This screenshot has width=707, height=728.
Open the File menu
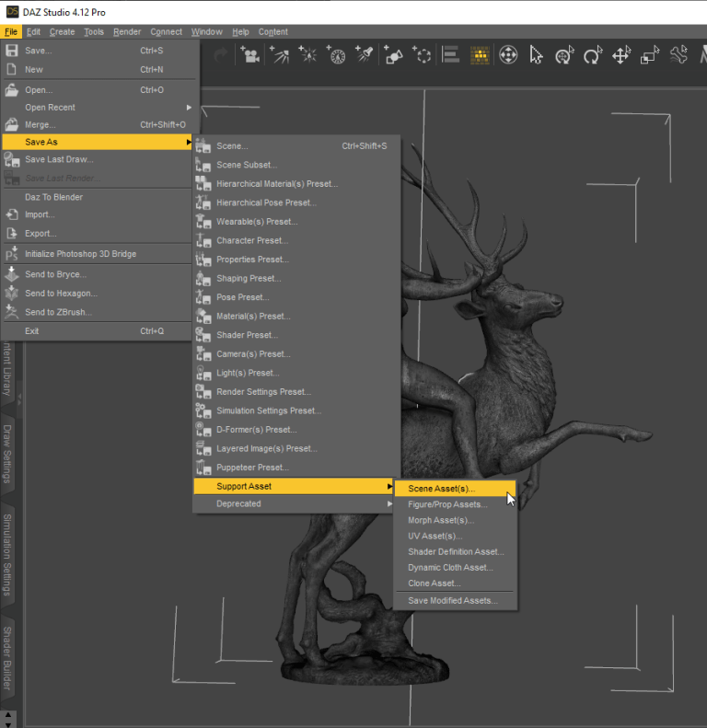click(11, 31)
